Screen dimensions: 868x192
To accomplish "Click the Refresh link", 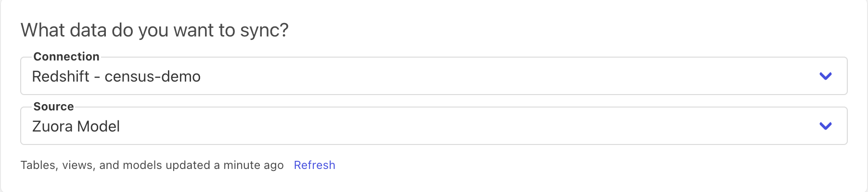I will 314,165.
